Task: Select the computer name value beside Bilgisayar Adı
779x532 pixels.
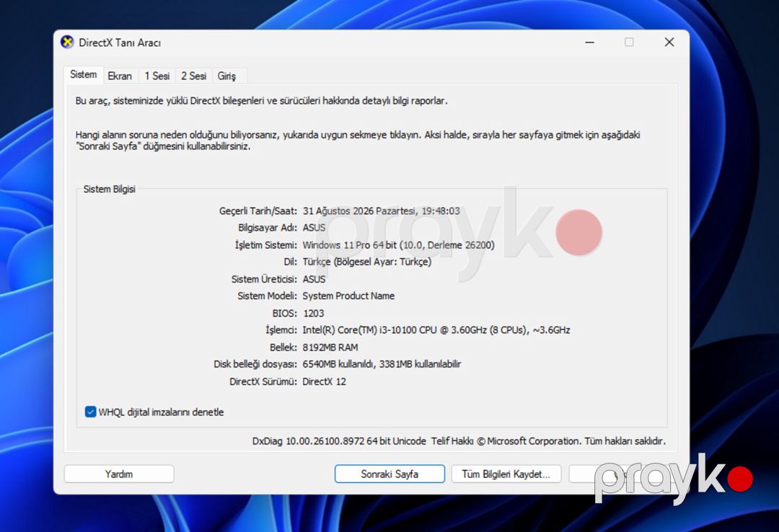Action: click(314, 228)
